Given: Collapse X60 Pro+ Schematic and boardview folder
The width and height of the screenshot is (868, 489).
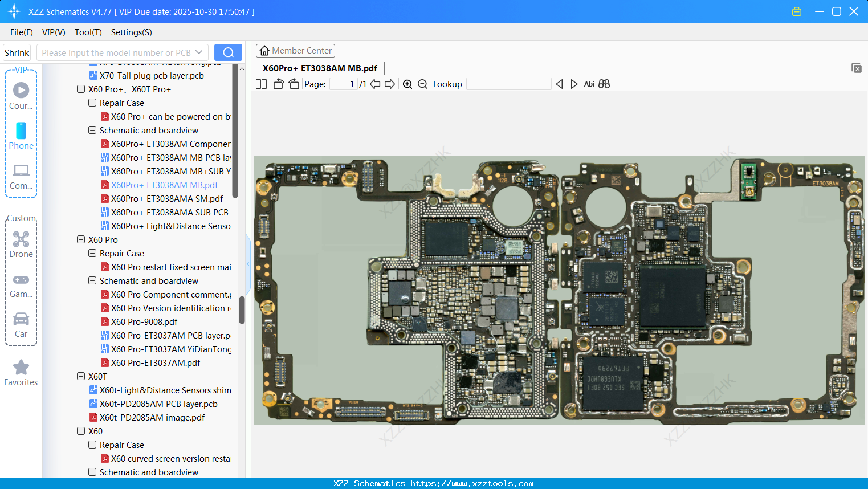Looking at the screenshot, I should click(92, 131).
